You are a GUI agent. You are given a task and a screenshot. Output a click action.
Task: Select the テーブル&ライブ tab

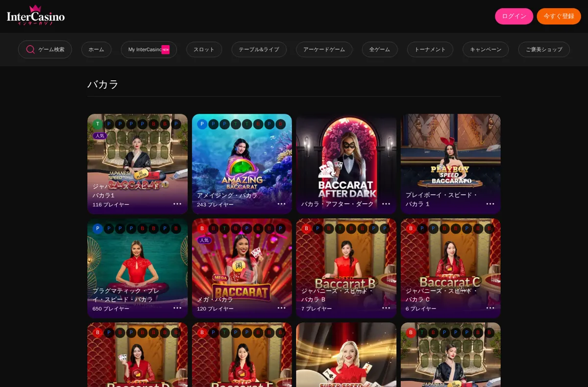pyautogui.click(x=259, y=49)
